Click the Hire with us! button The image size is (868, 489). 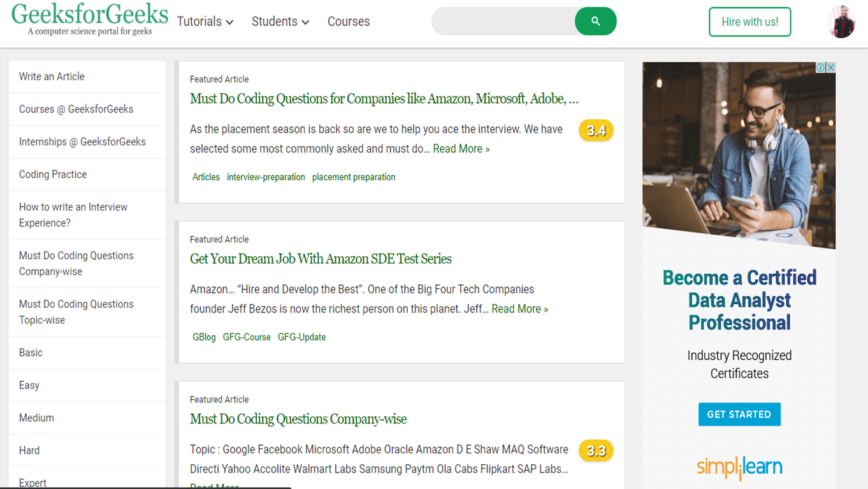click(750, 22)
